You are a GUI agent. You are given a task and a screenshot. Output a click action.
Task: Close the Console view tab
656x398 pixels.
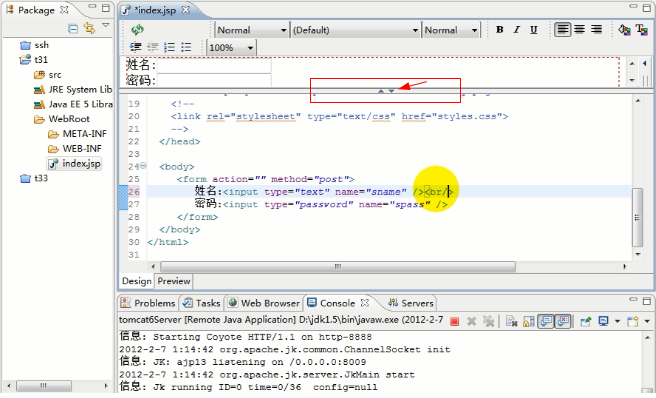pos(365,303)
